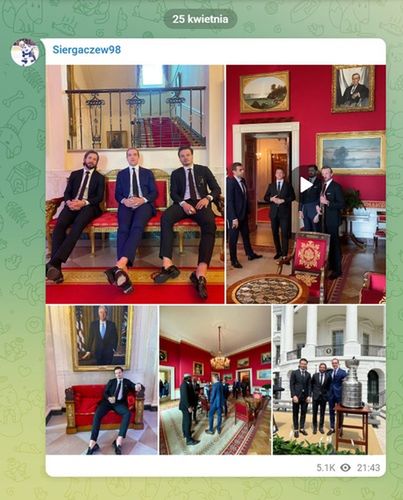
Task: Click the play button on the video
Action: [x=306, y=184]
